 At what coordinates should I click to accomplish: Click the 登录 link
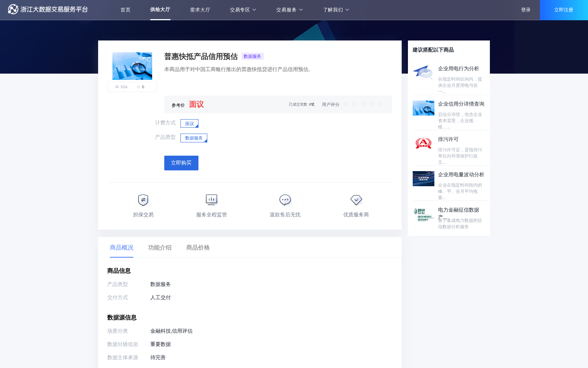pos(526,10)
